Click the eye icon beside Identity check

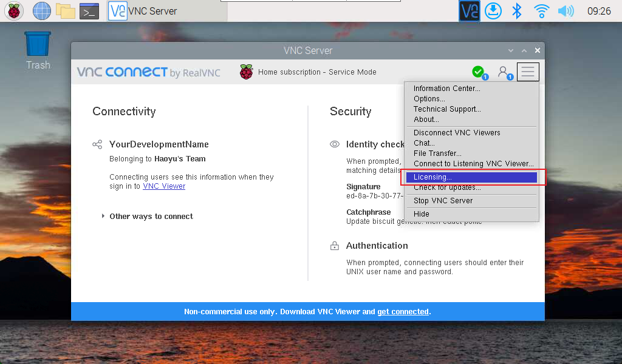point(335,144)
